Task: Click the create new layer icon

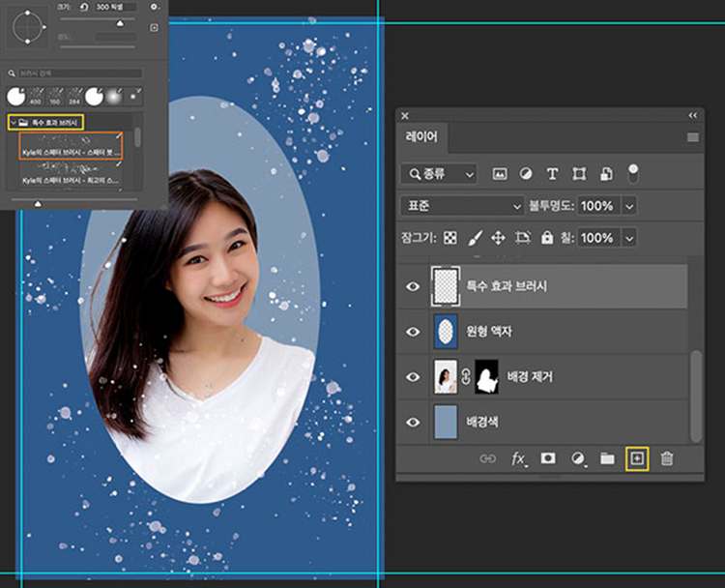Action: 635,458
